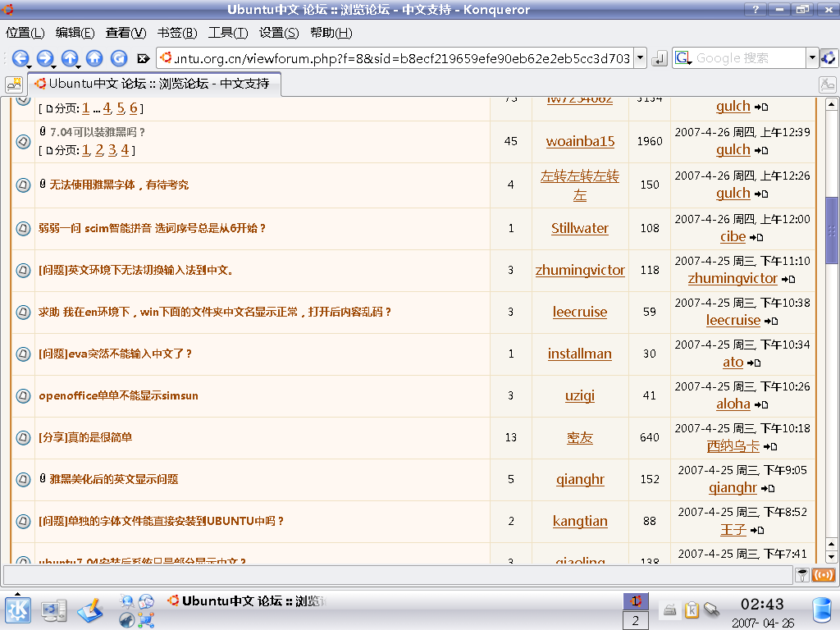Open the search engine selector dropdown
This screenshot has height=630, width=840.
click(x=812, y=58)
